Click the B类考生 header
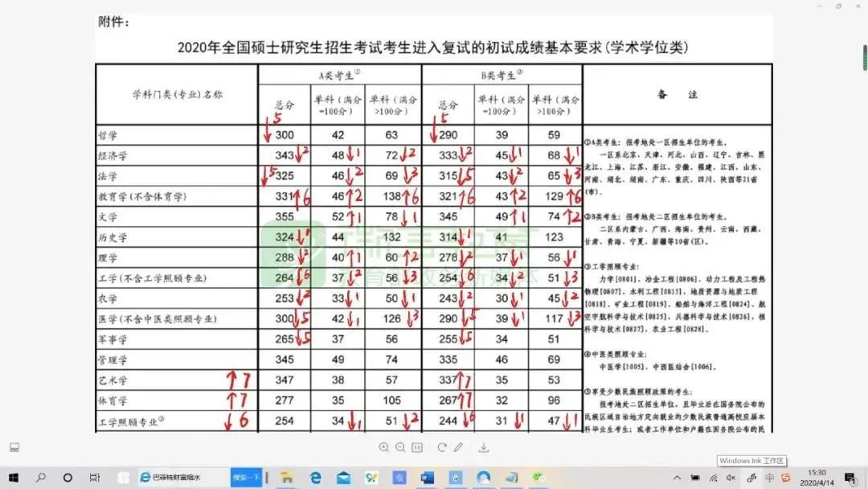 (502, 75)
